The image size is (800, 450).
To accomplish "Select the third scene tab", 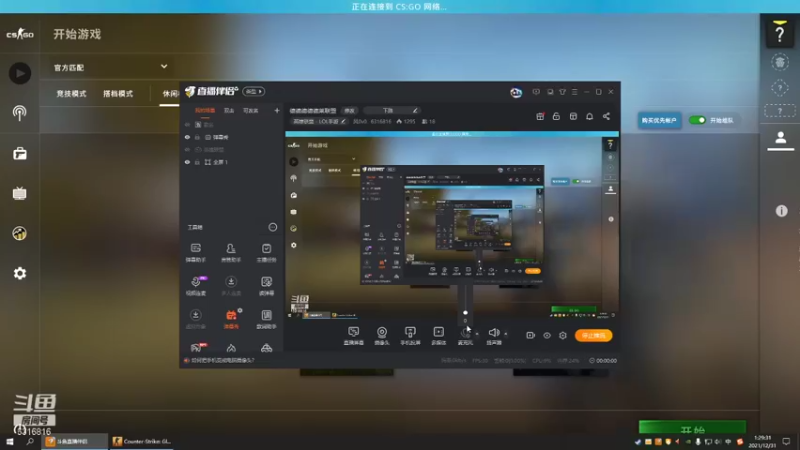I will (251, 110).
